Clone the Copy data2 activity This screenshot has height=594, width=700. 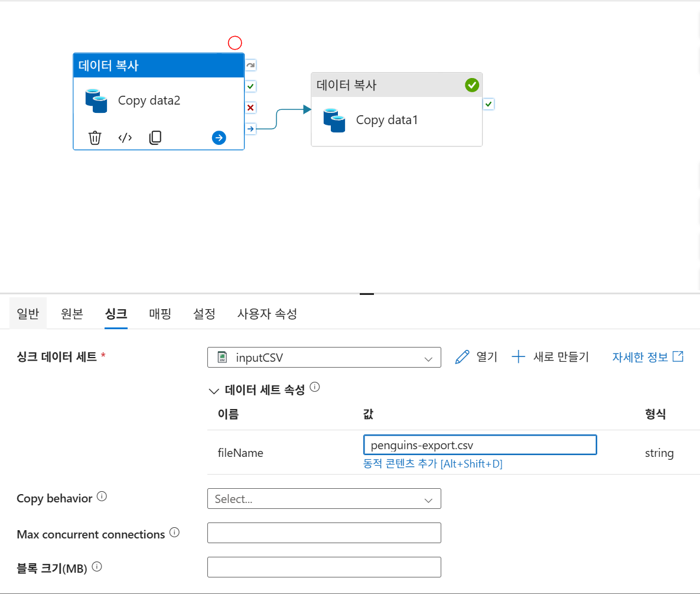tap(155, 138)
